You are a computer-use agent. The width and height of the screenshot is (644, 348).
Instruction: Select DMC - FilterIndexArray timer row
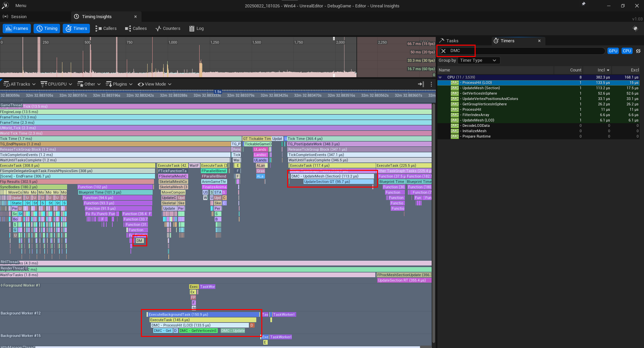pos(538,115)
